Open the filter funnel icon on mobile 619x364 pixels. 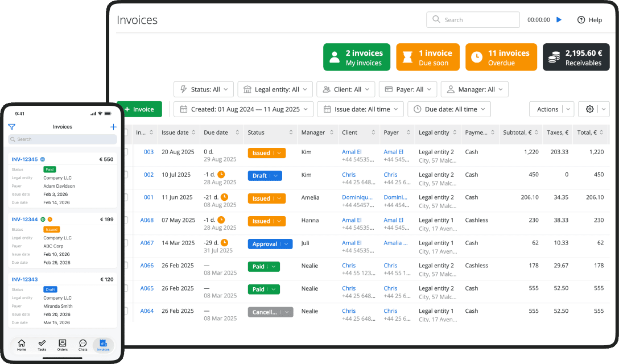(11, 127)
